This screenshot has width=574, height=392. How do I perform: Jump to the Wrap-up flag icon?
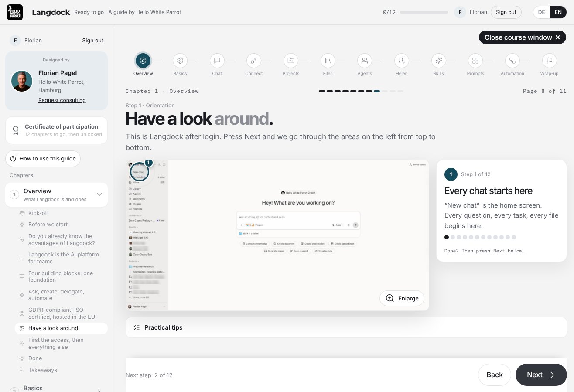(549, 61)
